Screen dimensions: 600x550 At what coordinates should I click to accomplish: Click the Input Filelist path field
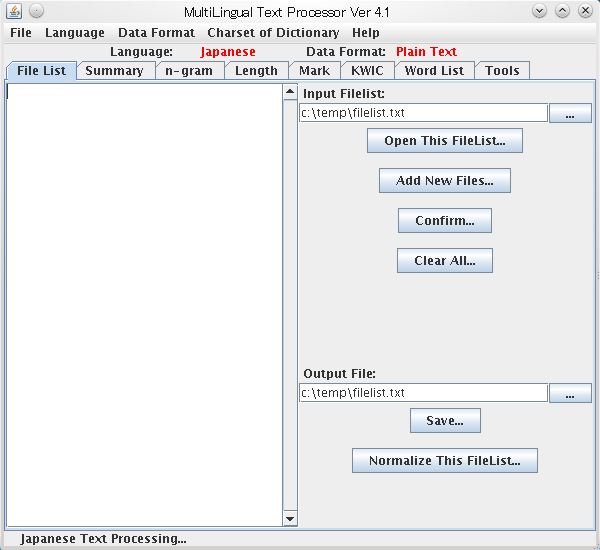(423, 113)
